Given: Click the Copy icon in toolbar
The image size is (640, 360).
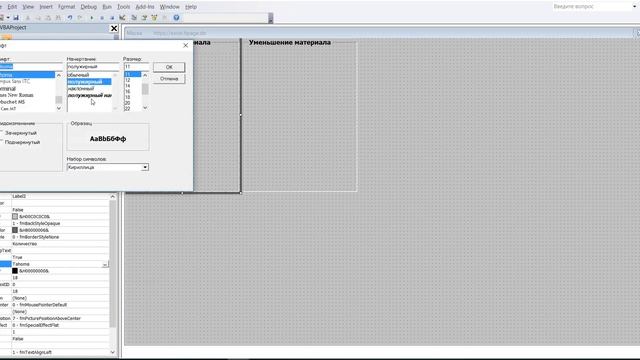Looking at the screenshot, I should [x=38, y=18].
